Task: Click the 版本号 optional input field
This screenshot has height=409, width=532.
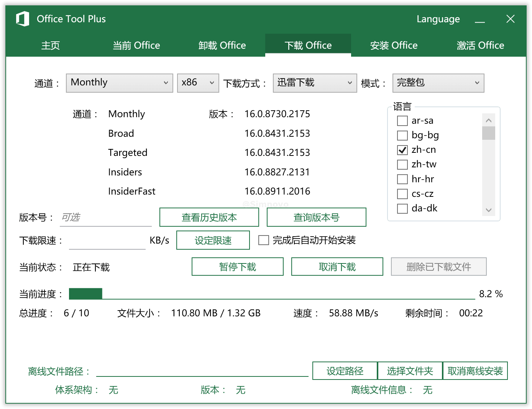Action: pyautogui.click(x=106, y=218)
